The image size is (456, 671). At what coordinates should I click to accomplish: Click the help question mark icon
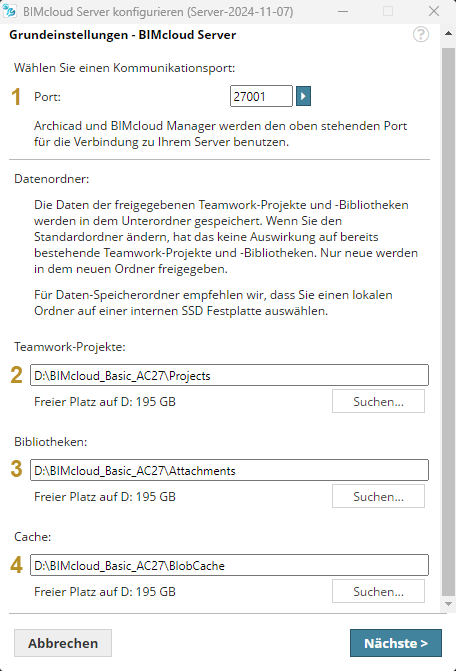click(x=421, y=34)
